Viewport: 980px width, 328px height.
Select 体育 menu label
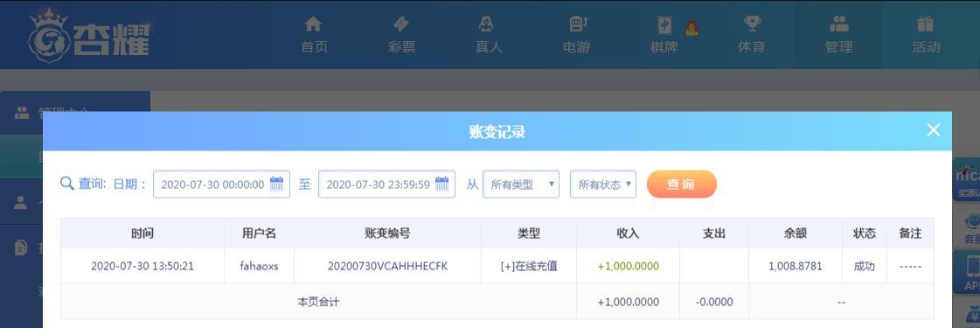coord(751,47)
